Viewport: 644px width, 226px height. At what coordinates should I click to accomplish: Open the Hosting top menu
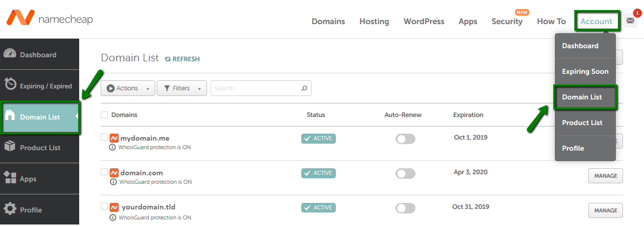point(374,22)
